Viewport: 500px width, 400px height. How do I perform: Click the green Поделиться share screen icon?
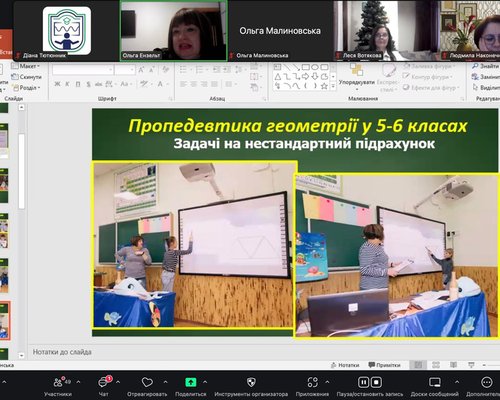pos(191,382)
